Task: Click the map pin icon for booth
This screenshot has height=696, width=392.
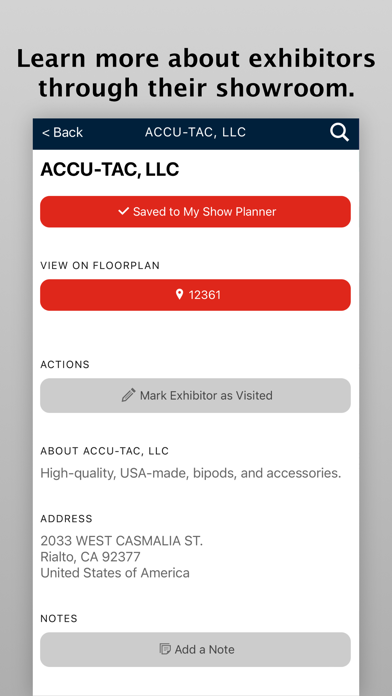Action: coord(179,294)
